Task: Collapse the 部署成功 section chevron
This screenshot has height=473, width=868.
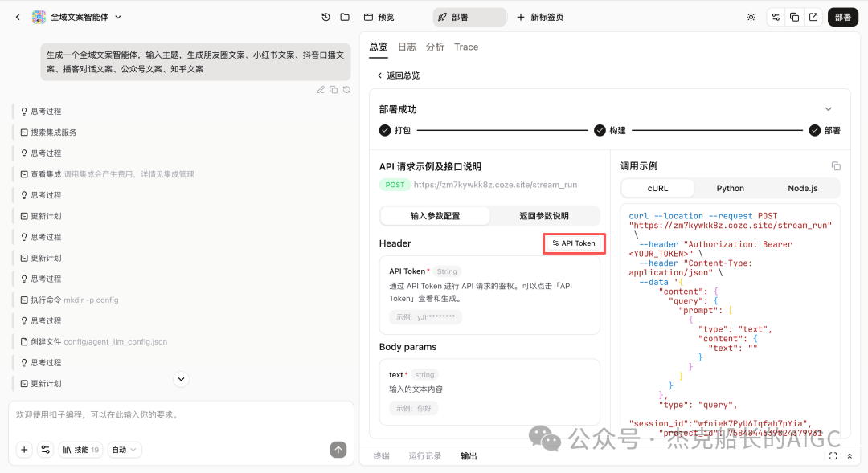Action: click(x=828, y=109)
